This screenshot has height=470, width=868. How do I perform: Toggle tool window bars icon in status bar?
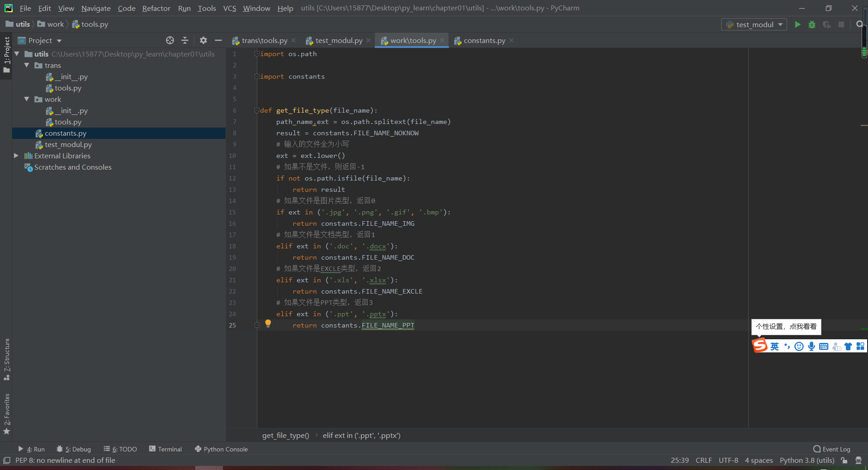point(6,461)
